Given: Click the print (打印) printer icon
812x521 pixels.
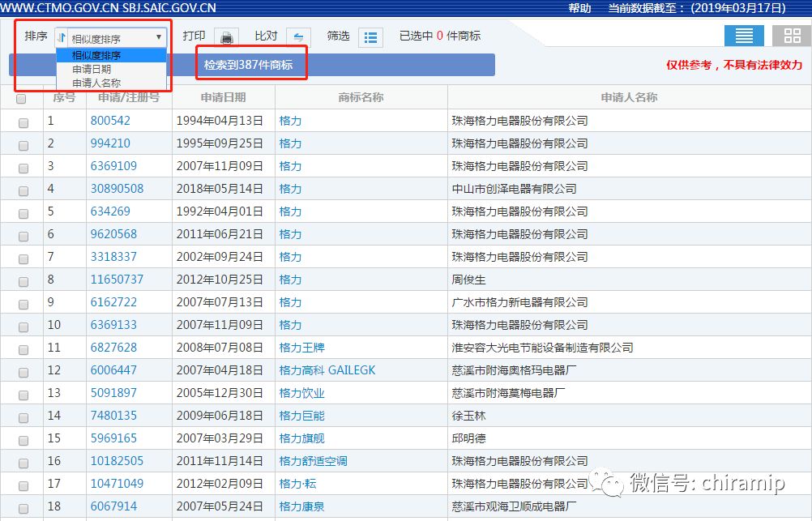Looking at the screenshot, I should [226, 38].
